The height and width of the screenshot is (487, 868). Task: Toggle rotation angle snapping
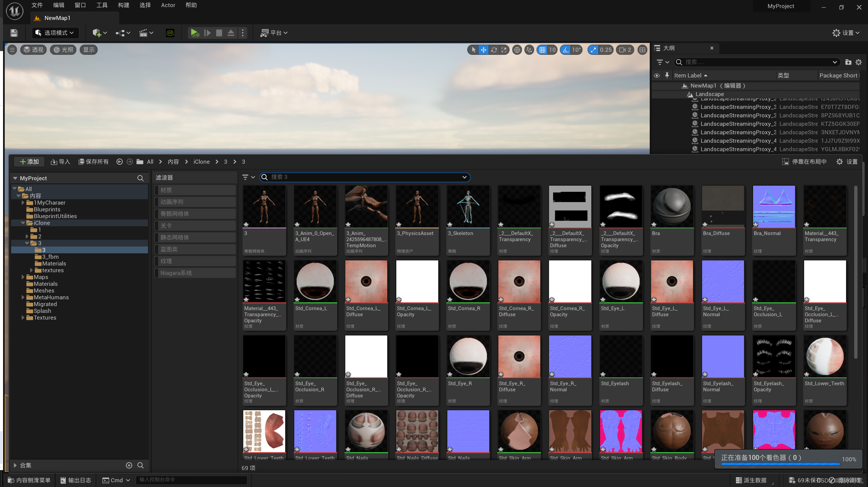(565, 50)
